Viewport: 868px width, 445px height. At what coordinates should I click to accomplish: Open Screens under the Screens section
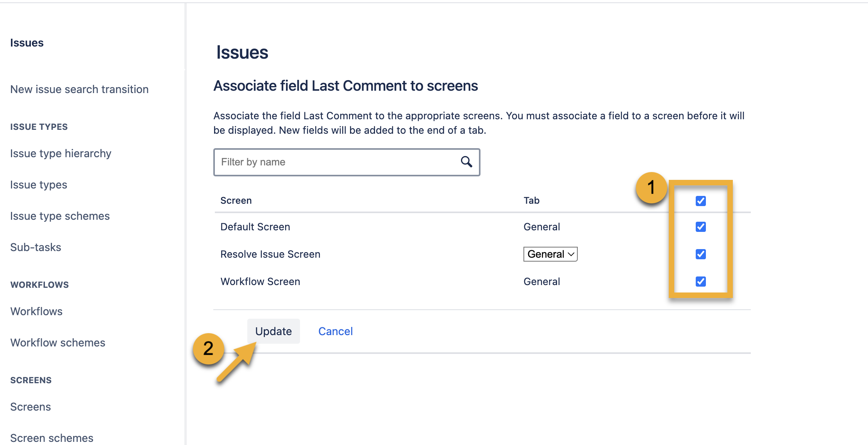[x=30, y=407]
